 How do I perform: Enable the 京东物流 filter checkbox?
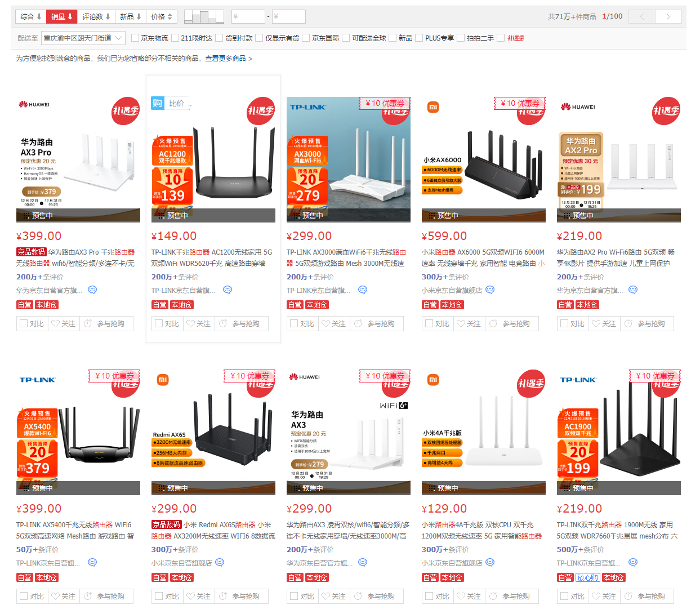[135, 38]
